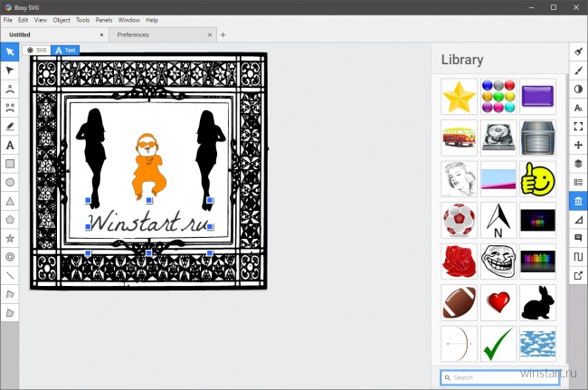Select the Triangle shape tool
Screen dimensions: 588x390
click(10, 201)
